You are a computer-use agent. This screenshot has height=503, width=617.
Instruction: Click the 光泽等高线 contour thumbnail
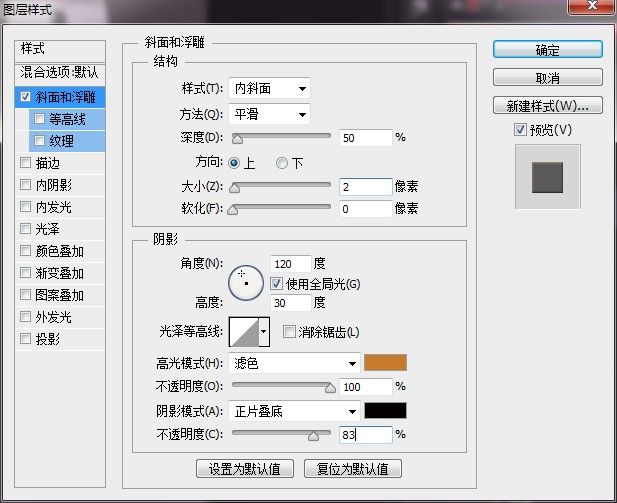[x=244, y=332]
